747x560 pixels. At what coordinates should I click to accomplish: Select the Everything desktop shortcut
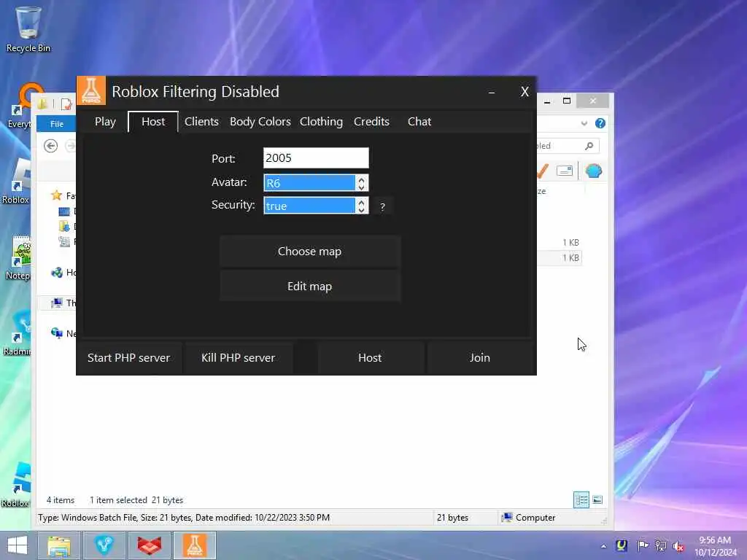click(18, 106)
